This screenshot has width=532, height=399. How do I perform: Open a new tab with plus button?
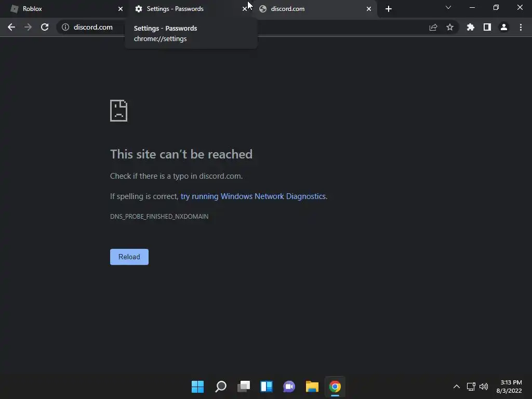click(389, 9)
